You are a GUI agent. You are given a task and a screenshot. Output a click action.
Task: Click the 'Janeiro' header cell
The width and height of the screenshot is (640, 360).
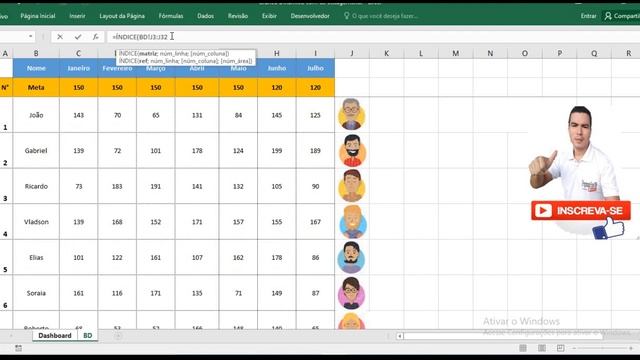click(x=78, y=68)
